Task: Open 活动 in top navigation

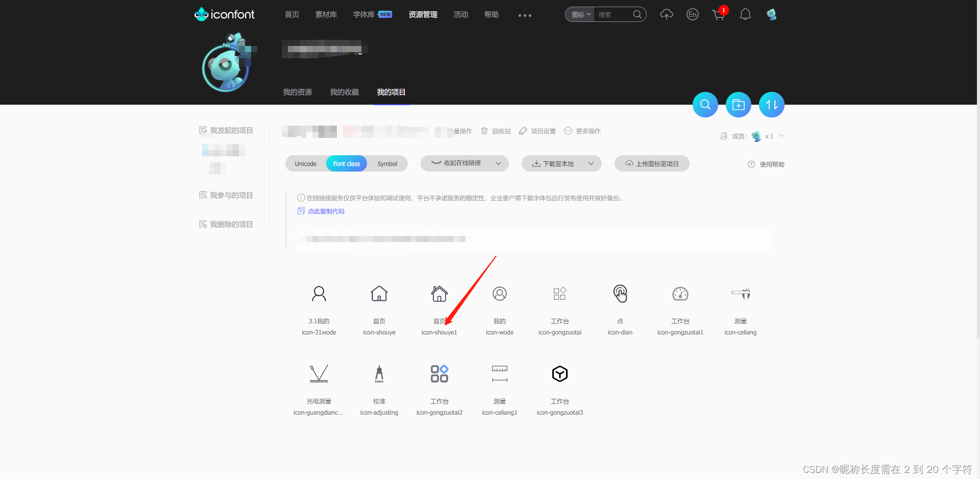Action: 461,14
